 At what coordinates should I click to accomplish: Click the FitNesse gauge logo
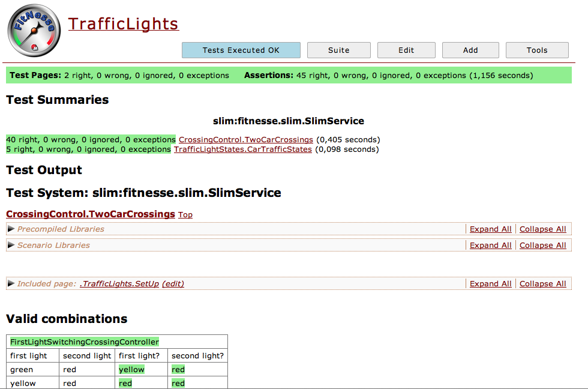pyautogui.click(x=34, y=31)
